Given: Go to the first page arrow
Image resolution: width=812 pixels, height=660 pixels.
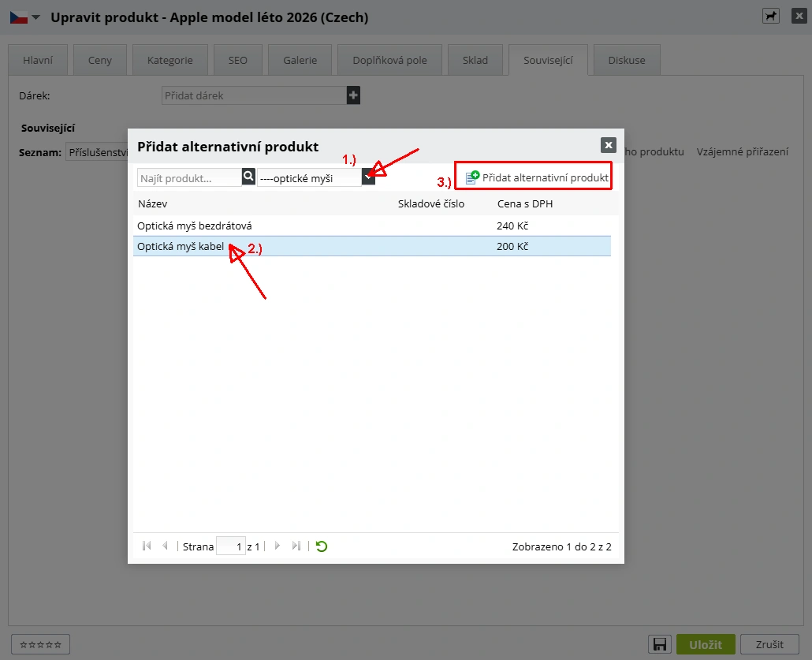Looking at the screenshot, I should [147, 546].
